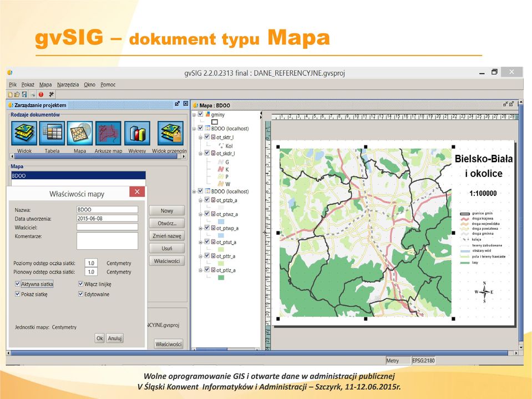Screen dimensions: 532x399
Task: Select the Tabela document type icon
Action: point(52,133)
